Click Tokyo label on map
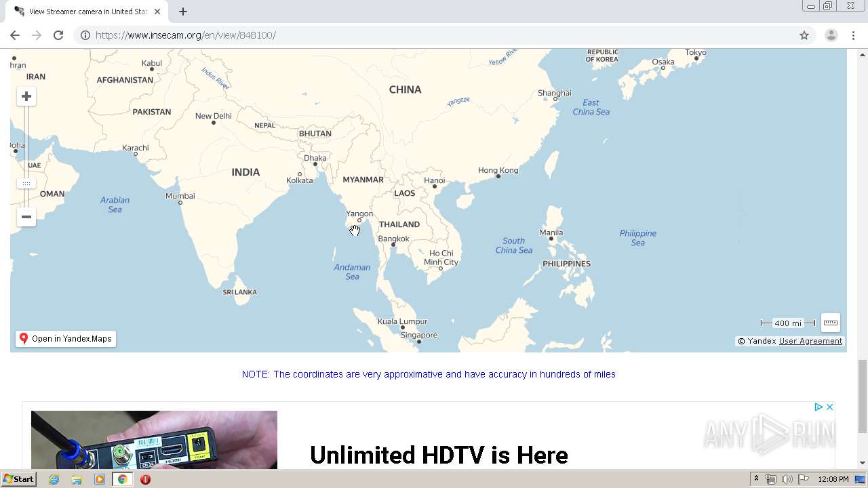This screenshot has height=488, width=868. [696, 52]
